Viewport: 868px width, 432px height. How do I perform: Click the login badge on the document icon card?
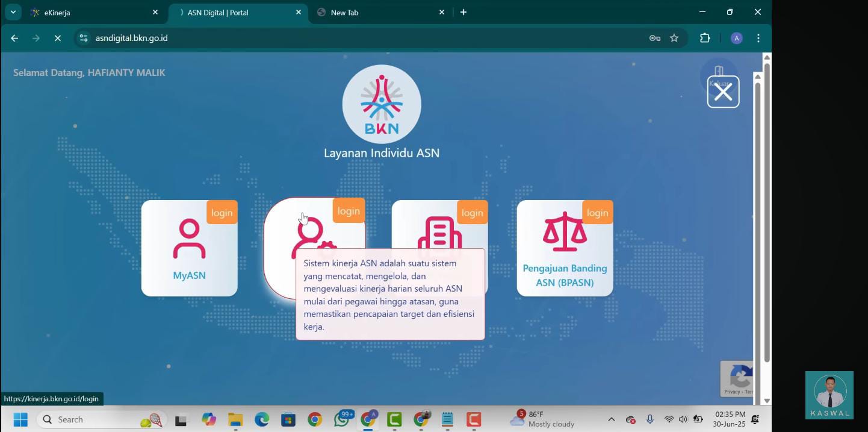coord(473,213)
